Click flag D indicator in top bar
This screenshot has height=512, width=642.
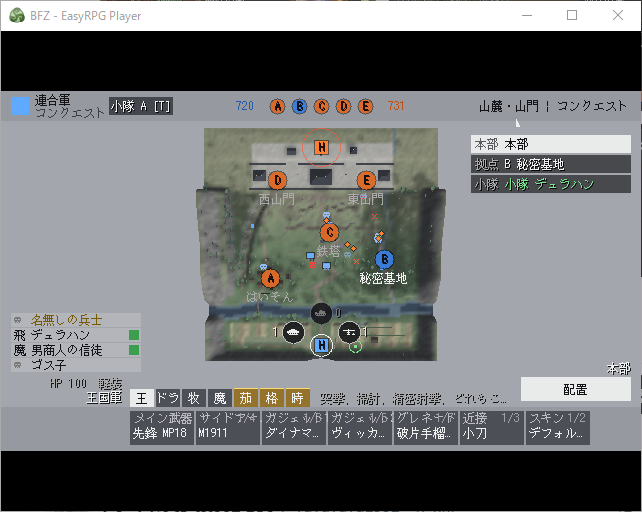(x=344, y=106)
